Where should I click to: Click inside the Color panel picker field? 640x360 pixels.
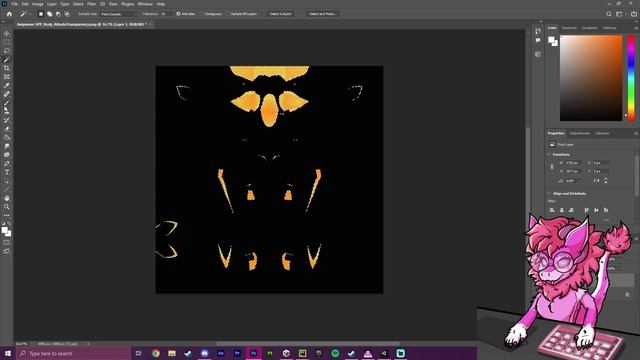point(591,78)
